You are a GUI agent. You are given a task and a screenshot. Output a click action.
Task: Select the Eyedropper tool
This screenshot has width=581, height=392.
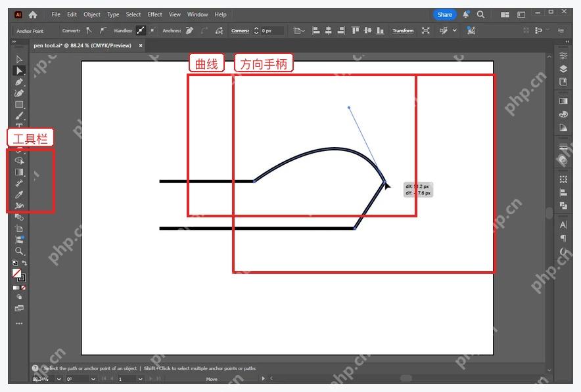point(19,194)
